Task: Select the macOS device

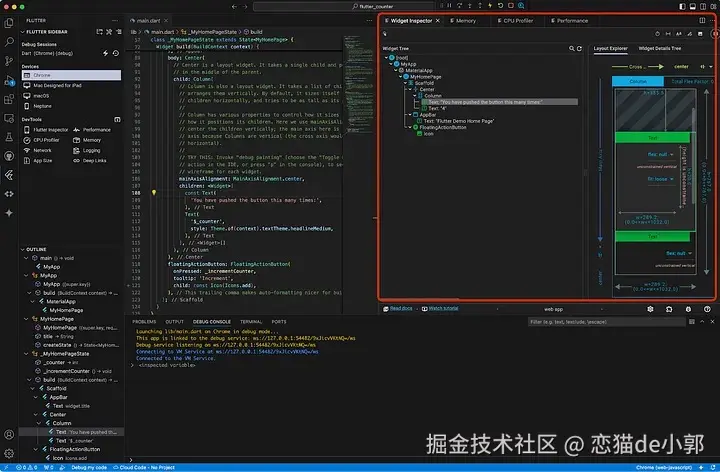Action: (x=71, y=96)
